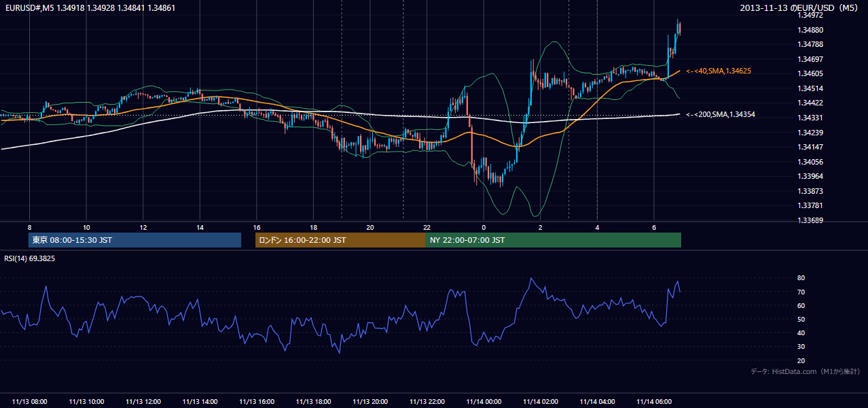Screen dimensions: 868x408
Task: Click the 11/13 22:00 date axis label
Action: (427, 402)
